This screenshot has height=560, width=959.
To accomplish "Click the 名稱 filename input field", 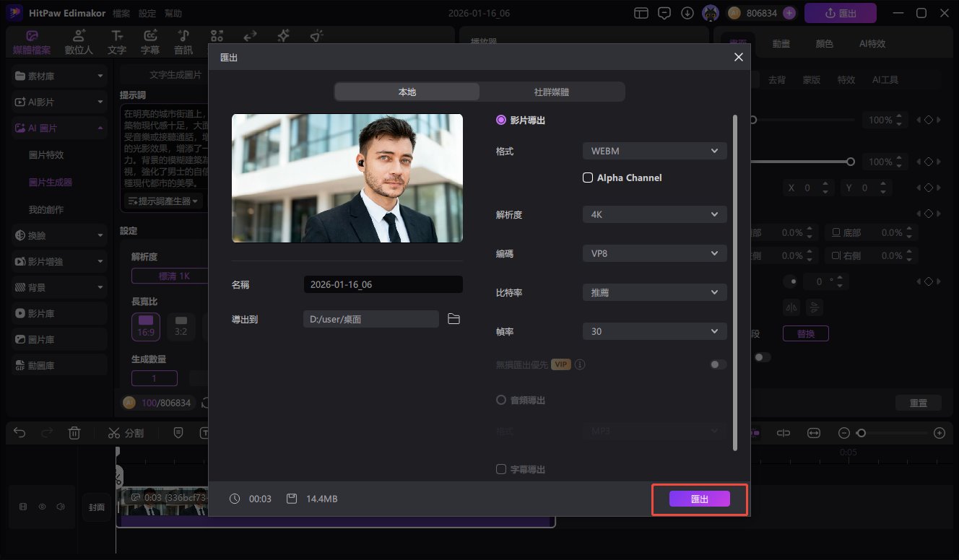I will click(383, 284).
